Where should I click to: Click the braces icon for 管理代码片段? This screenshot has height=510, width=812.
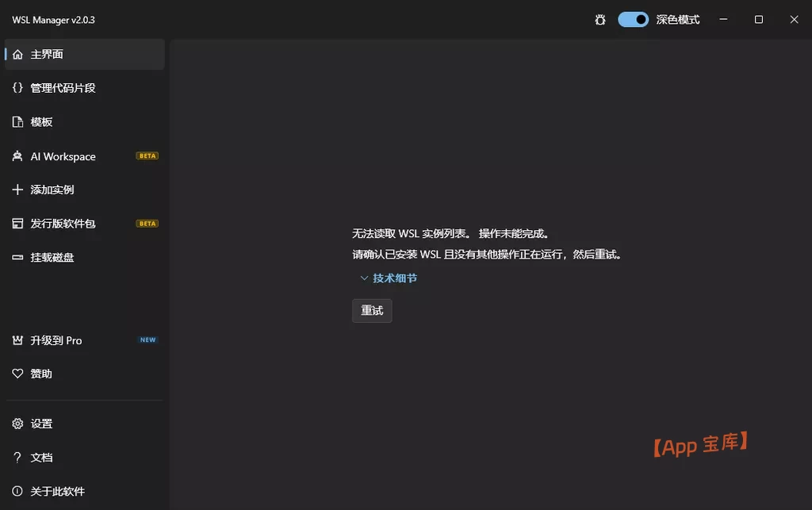[x=17, y=88]
